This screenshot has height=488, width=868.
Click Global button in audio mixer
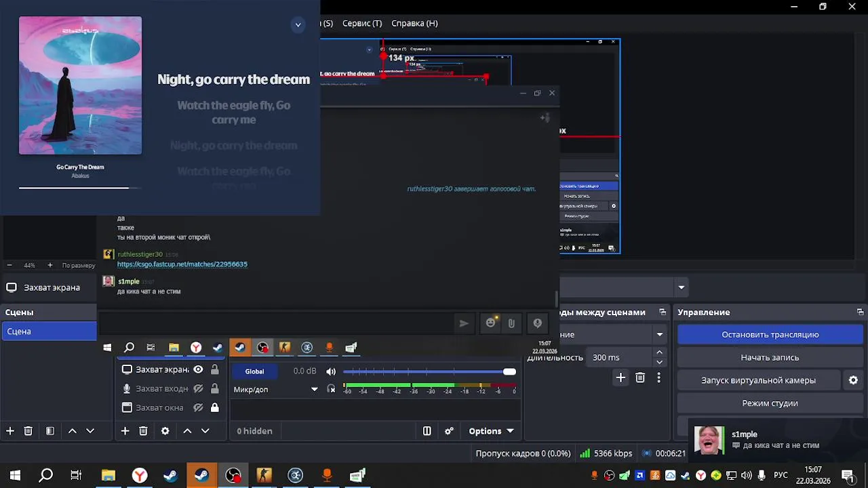coord(254,371)
